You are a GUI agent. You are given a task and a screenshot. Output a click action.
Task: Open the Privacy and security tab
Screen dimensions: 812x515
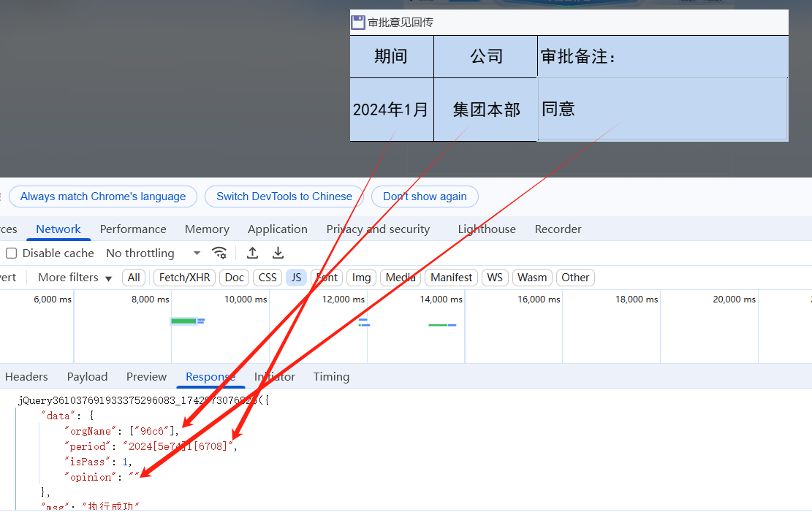click(x=378, y=229)
